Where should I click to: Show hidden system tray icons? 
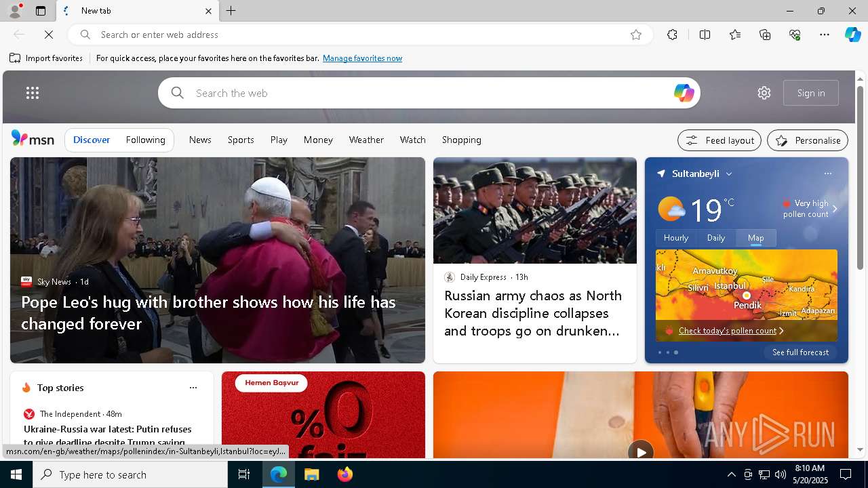tap(731, 474)
